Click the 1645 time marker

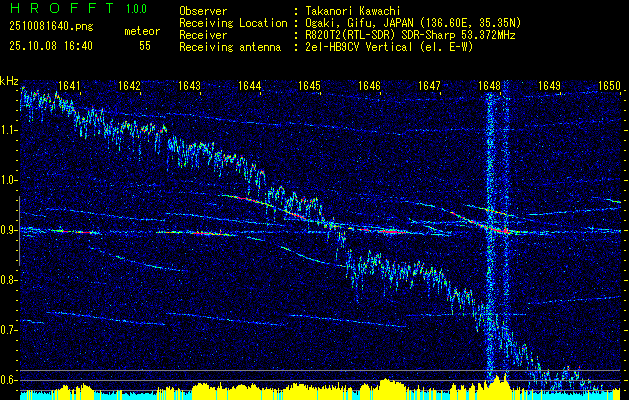[309, 85]
